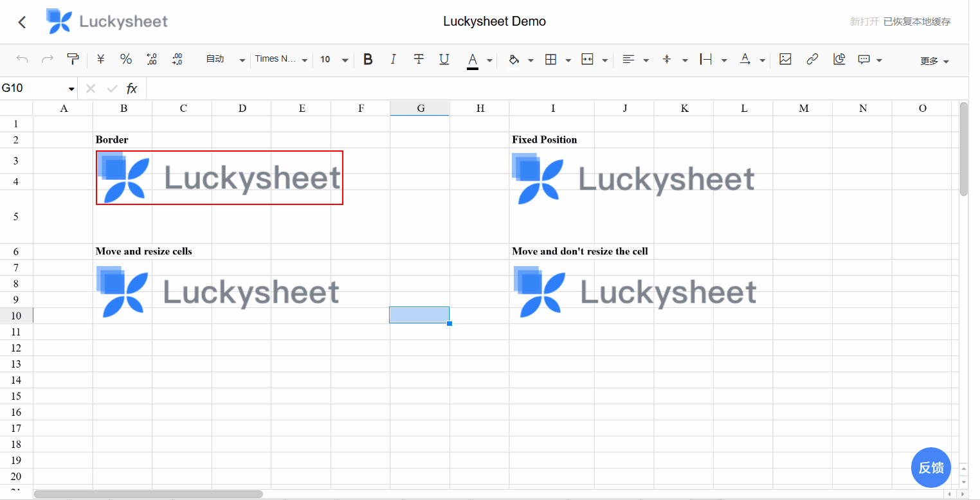Expand the border style dropdown arrow
The image size is (980, 500).
point(568,60)
